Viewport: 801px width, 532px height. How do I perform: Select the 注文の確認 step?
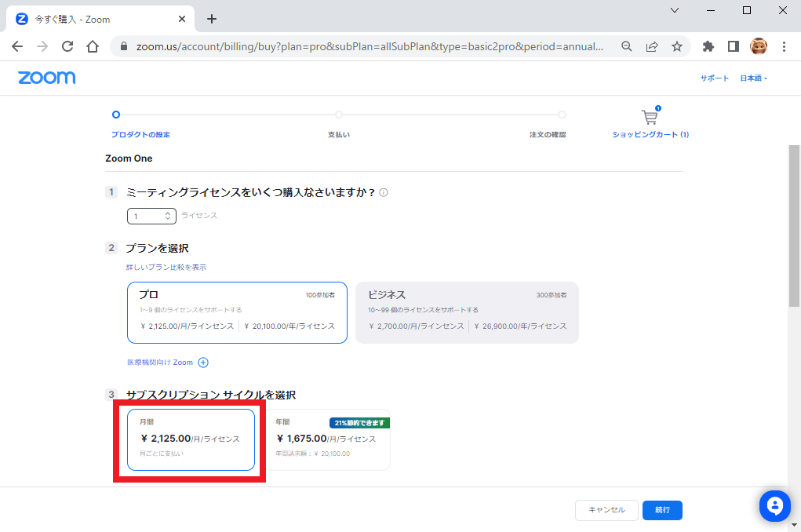(x=548, y=134)
